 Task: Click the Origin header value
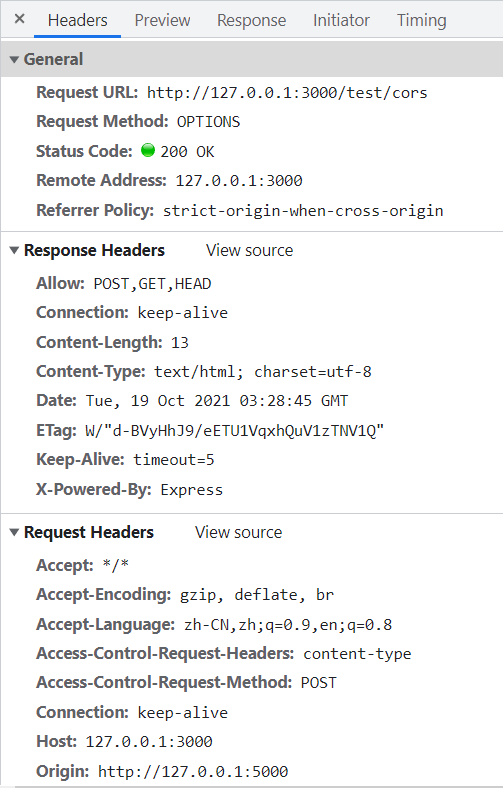(x=193, y=771)
